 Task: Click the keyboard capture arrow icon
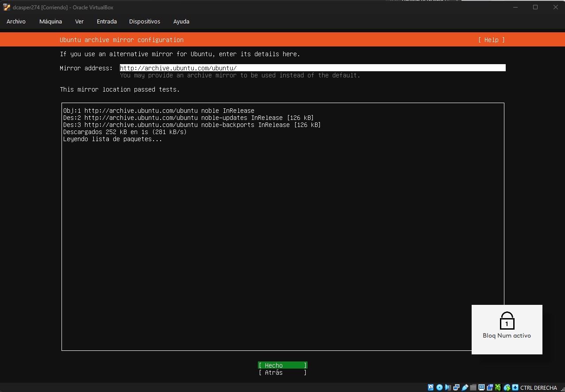(x=515, y=388)
